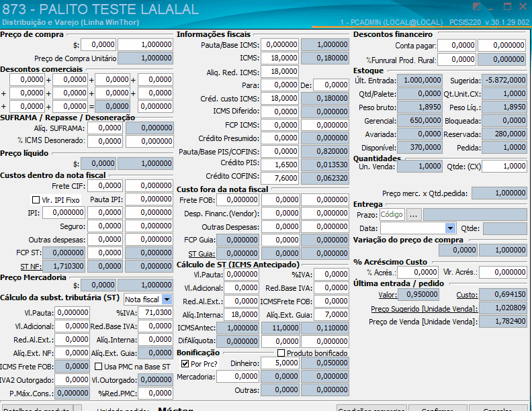
Task: Click the Confirmar button
Action: (x=438, y=408)
